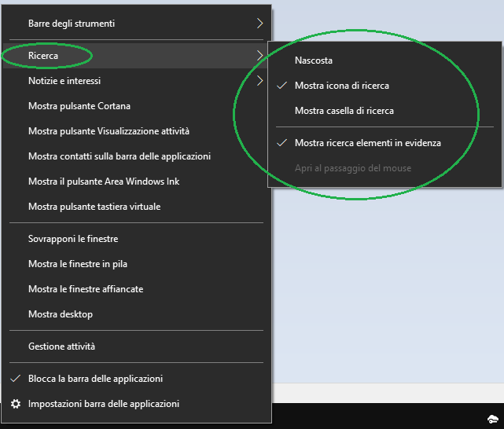Open the Barre degli strumenti submenu
Image resolution: width=504 pixels, height=429 pixels.
pyautogui.click(x=137, y=24)
